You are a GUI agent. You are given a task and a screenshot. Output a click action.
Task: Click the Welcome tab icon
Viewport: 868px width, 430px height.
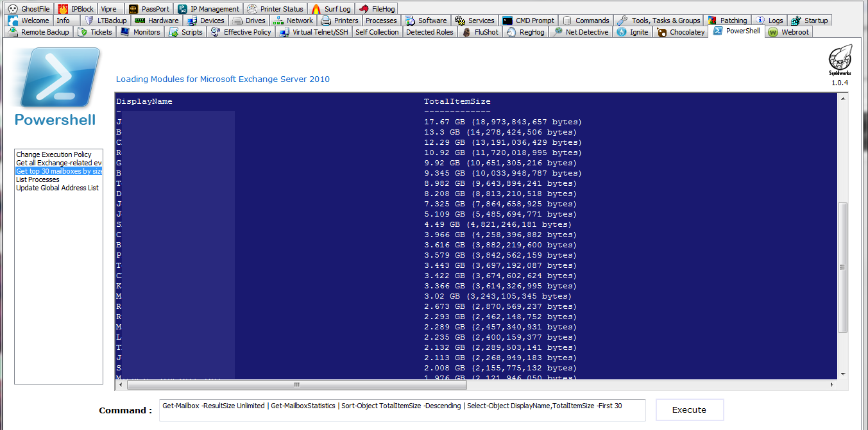(13, 21)
